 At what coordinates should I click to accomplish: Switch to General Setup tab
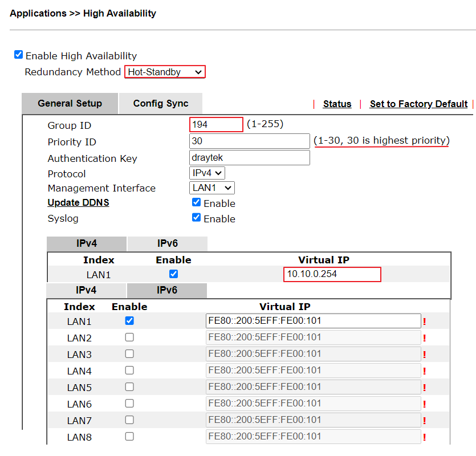[x=70, y=104]
